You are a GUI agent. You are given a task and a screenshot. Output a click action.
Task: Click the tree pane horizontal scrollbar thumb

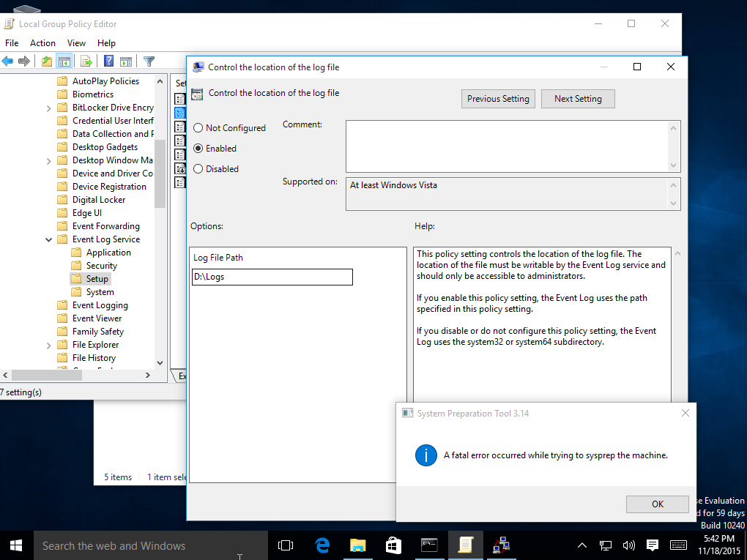tap(47, 376)
